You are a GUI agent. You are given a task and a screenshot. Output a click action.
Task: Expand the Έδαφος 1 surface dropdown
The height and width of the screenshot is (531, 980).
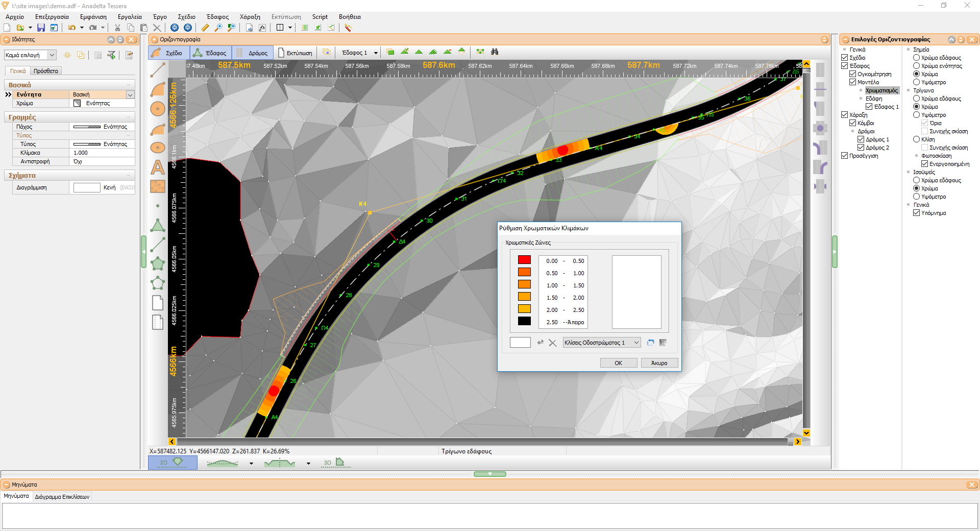[376, 53]
